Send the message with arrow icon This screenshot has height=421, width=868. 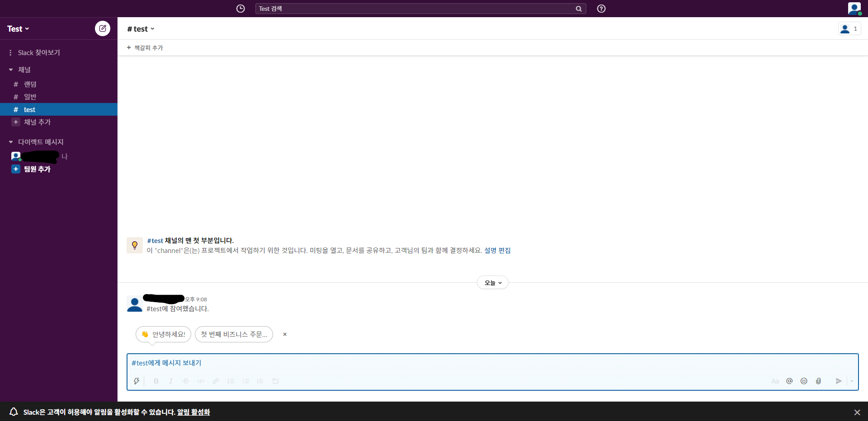839,381
